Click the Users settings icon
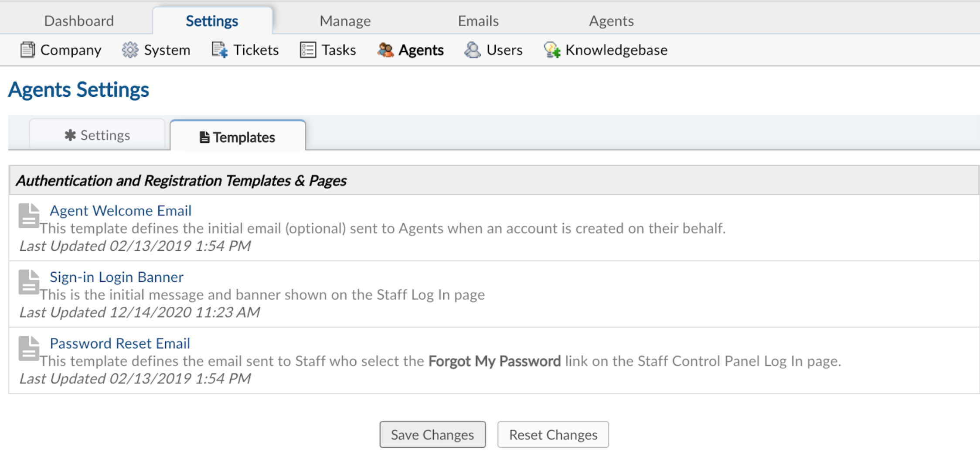Viewport: 980px width, 473px height. [x=472, y=50]
